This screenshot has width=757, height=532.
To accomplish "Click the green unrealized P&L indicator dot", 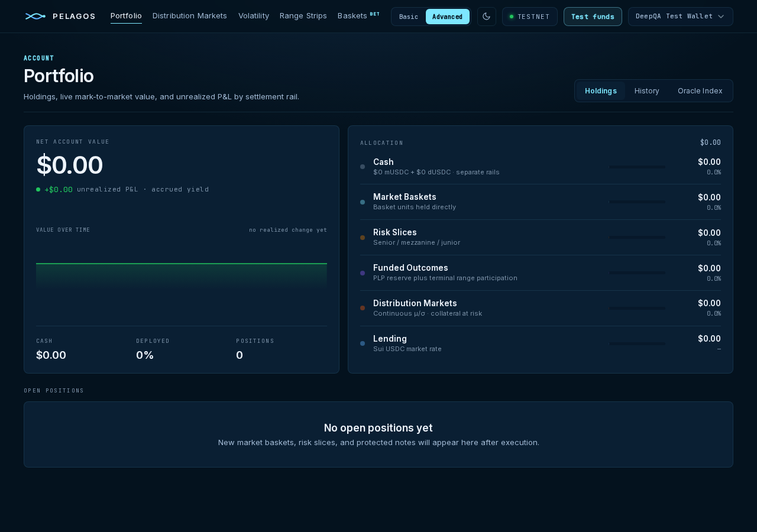I will point(38,190).
